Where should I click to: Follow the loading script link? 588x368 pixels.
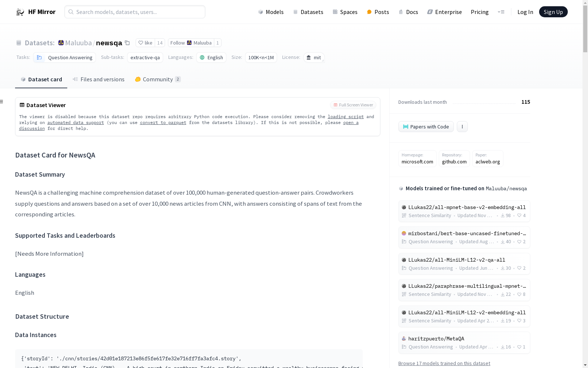[346, 117]
